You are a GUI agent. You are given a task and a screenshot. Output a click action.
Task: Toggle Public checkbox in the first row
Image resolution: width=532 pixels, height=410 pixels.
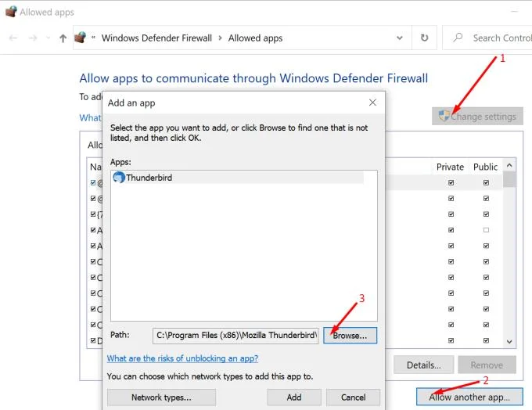coord(486,182)
